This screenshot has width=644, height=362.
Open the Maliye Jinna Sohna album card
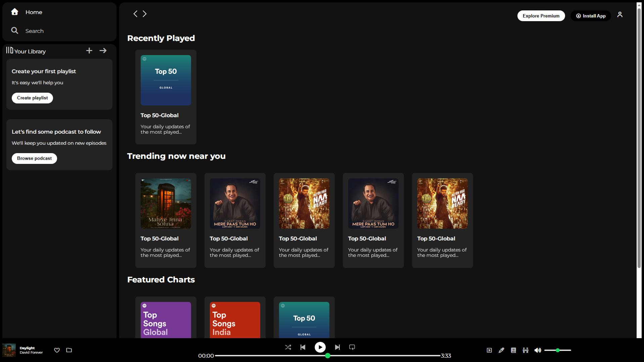(166, 220)
